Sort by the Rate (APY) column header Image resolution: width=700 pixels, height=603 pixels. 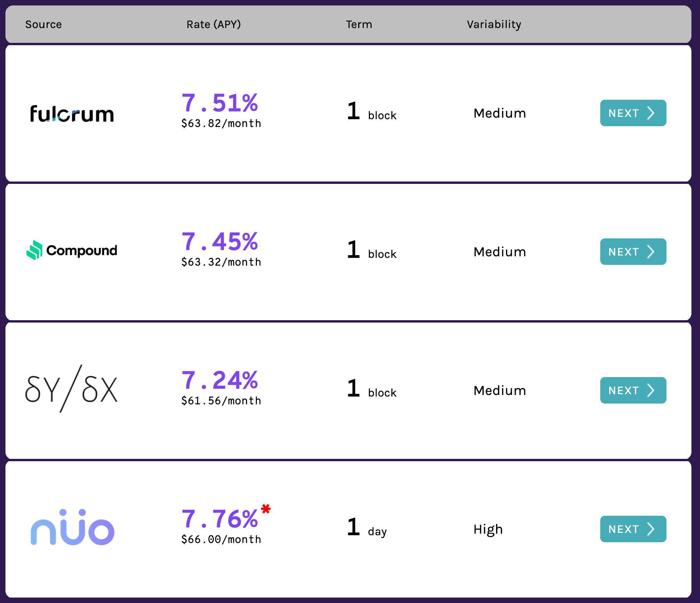coord(214,25)
